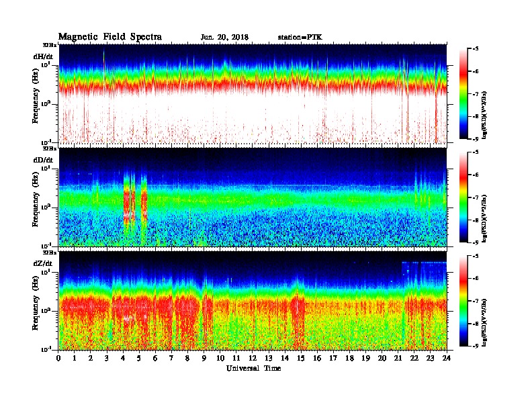
Task: Click the date 'Jun. 20, 2018'
Action: pyautogui.click(x=224, y=38)
